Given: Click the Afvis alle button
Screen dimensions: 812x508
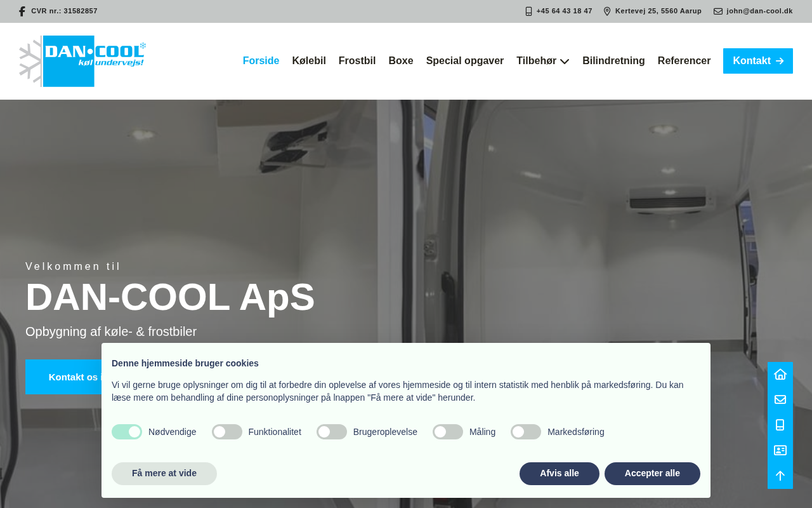Looking at the screenshot, I should (x=560, y=474).
